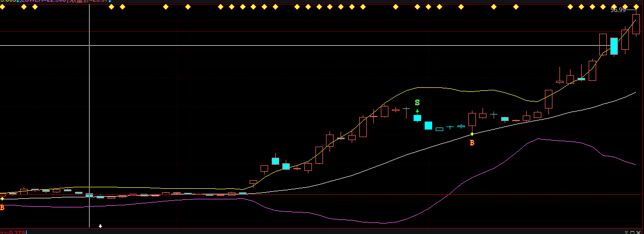
Task: Close the indicator sub-panel
Action: click(639, 232)
